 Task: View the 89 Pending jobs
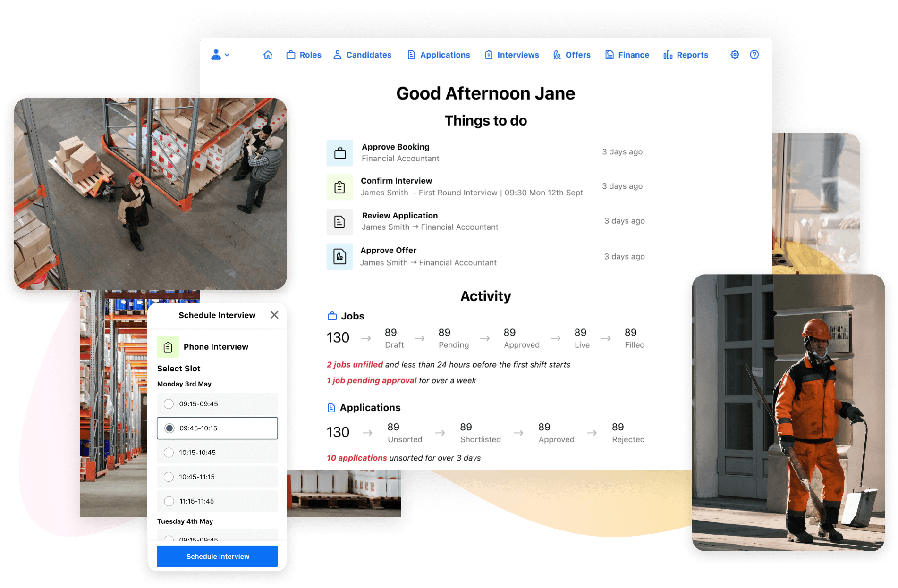pos(454,338)
